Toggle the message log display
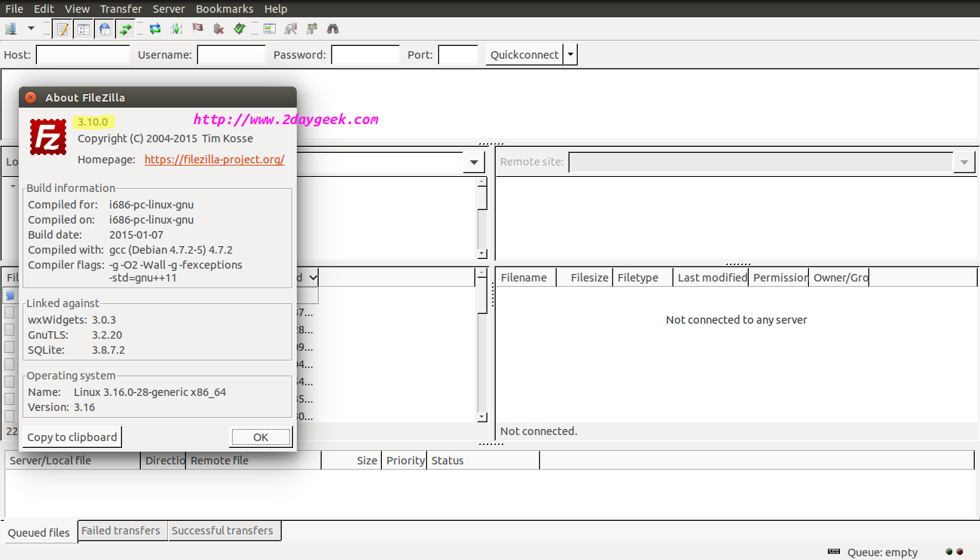Image resolution: width=980 pixels, height=560 pixels. [63, 29]
